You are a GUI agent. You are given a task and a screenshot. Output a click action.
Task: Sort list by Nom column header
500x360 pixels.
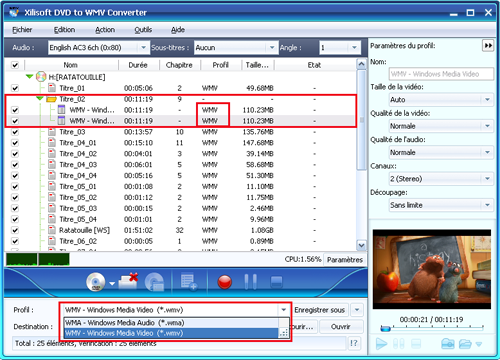tap(71, 65)
